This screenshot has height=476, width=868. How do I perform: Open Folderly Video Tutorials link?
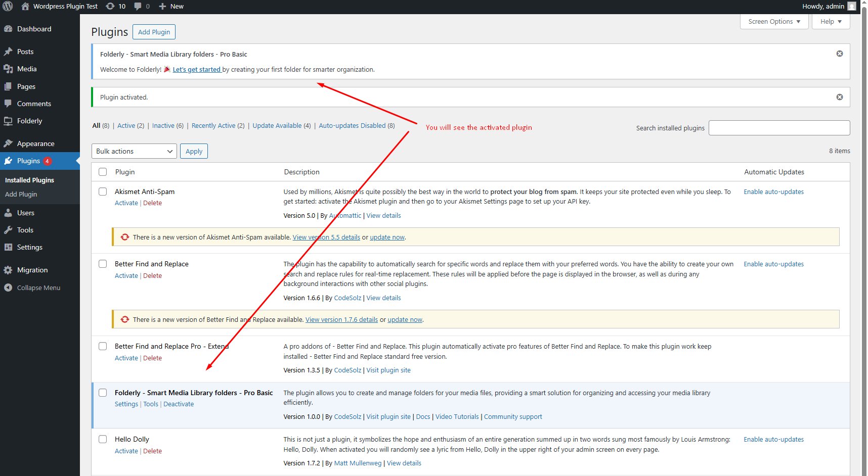click(457, 416)
